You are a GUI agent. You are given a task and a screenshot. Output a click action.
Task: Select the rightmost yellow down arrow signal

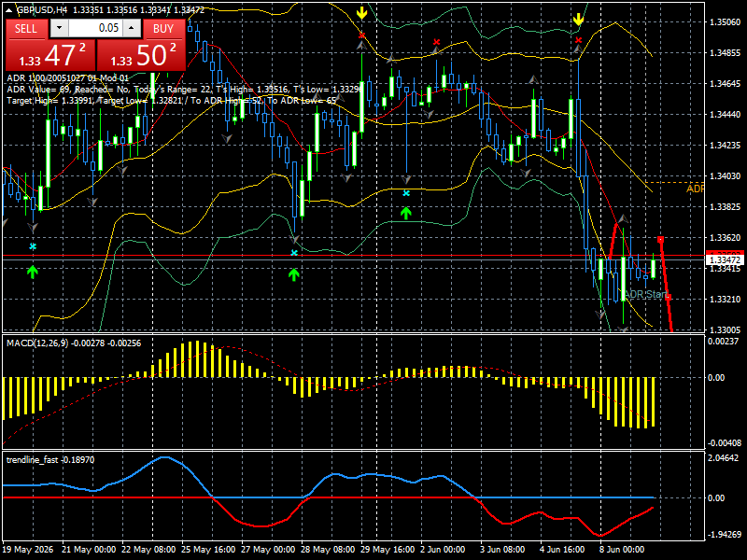[x=578, y=20]
